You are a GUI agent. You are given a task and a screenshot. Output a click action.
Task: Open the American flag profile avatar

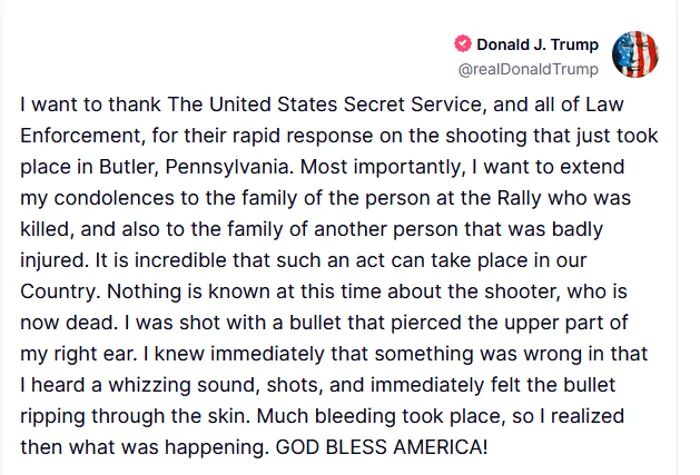pyautogui.click(x=635, y=54)
